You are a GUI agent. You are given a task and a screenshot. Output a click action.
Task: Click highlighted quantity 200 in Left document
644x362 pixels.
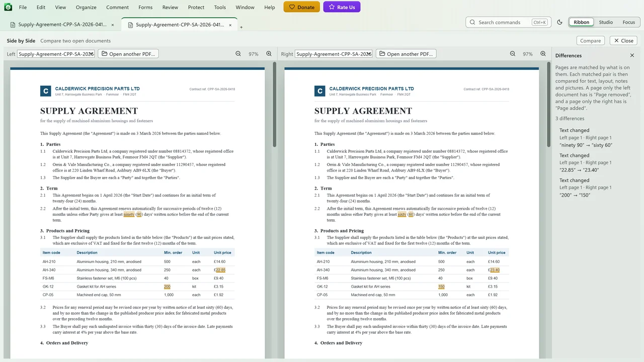167,287
